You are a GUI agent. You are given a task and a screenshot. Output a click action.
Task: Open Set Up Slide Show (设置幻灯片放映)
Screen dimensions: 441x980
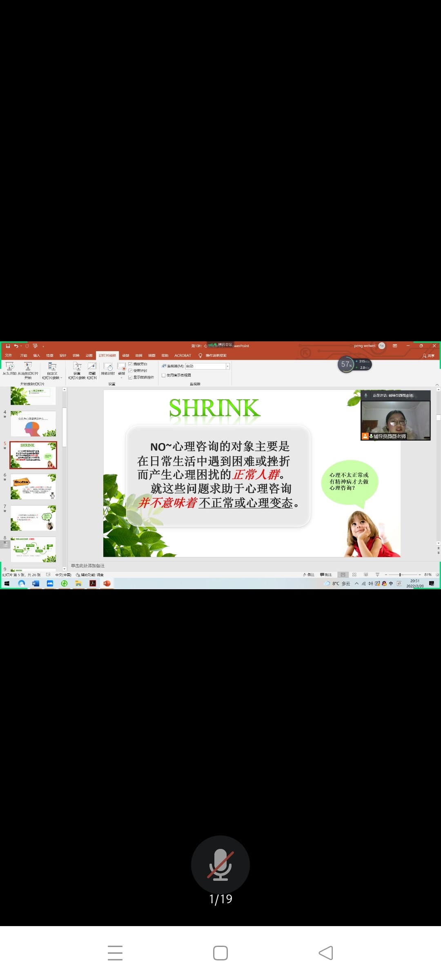(x=77, y=366)
